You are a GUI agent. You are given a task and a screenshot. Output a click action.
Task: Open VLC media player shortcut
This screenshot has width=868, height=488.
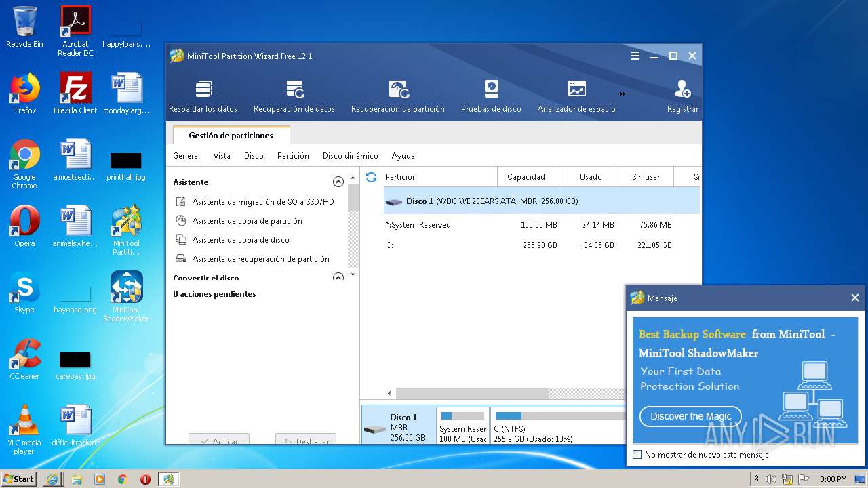pos(24,430)
